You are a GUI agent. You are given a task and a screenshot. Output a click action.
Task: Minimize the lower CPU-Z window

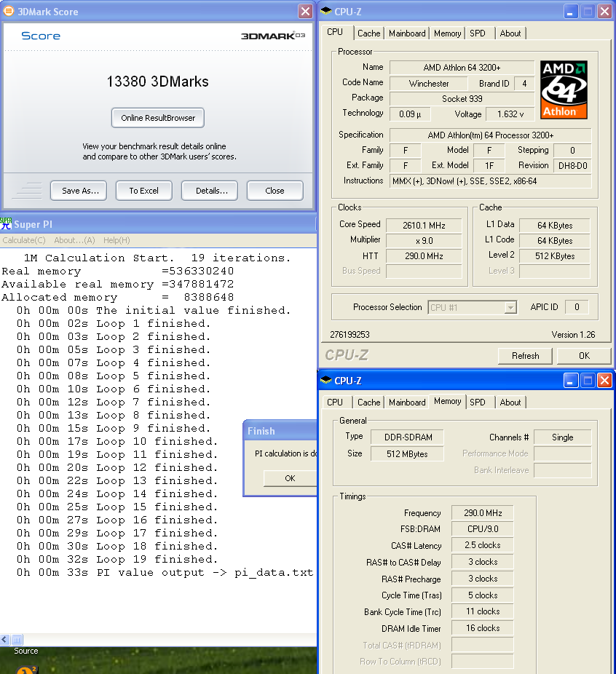570,381
